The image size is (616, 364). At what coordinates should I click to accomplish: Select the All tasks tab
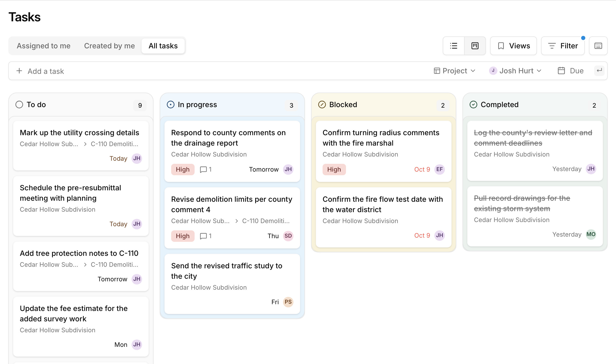(163, 46)
